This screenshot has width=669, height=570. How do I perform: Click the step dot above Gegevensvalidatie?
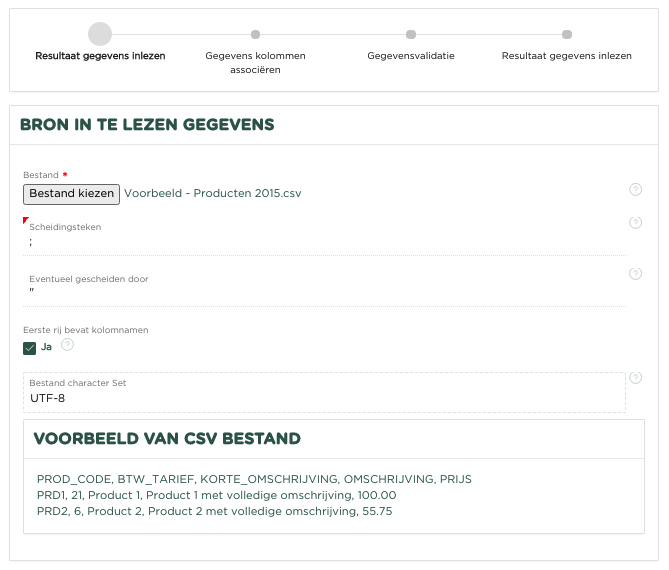(411, 34)
